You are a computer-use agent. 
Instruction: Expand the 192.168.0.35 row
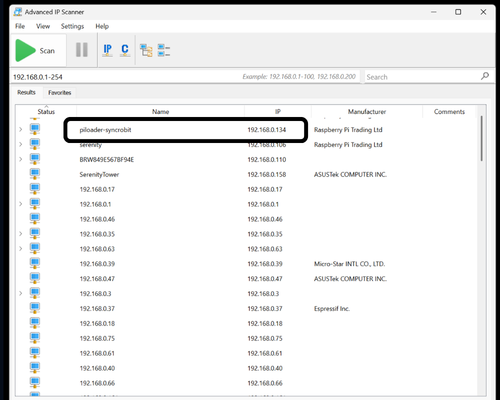[21, 234]
